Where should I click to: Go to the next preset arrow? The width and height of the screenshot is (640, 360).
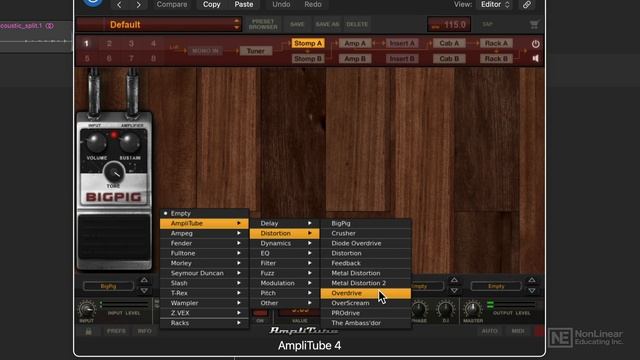(138, 4)
